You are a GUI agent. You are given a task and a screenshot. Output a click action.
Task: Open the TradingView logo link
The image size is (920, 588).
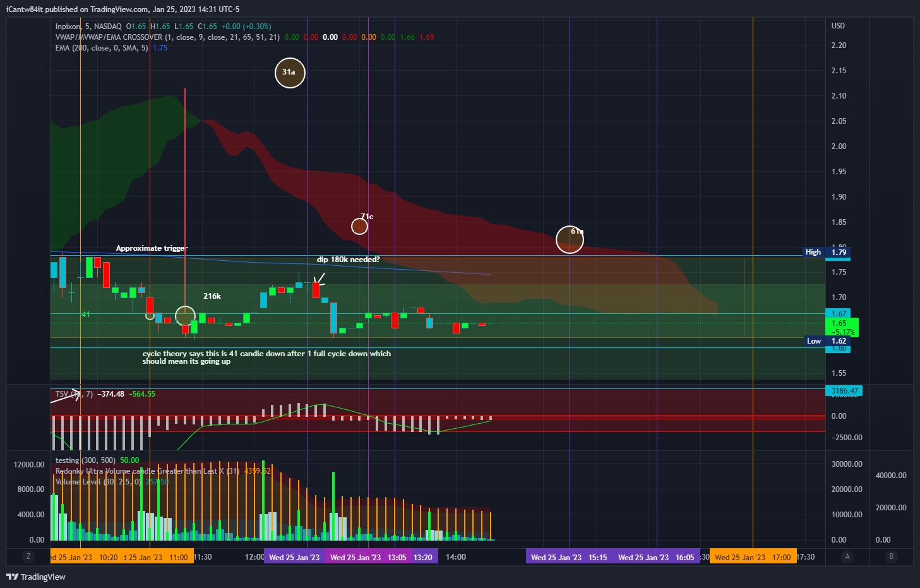(36, 577)
